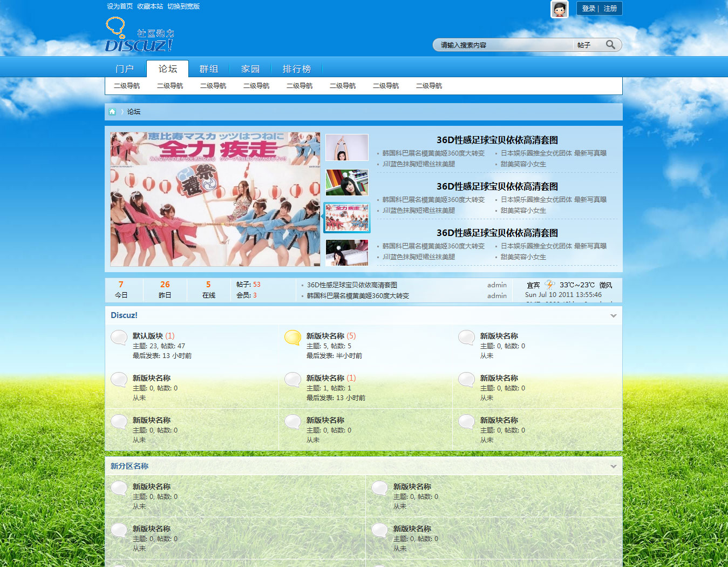728x567 pixels.
Task: Select the fourth slideshow thumbnail
Action: point(347,252)
